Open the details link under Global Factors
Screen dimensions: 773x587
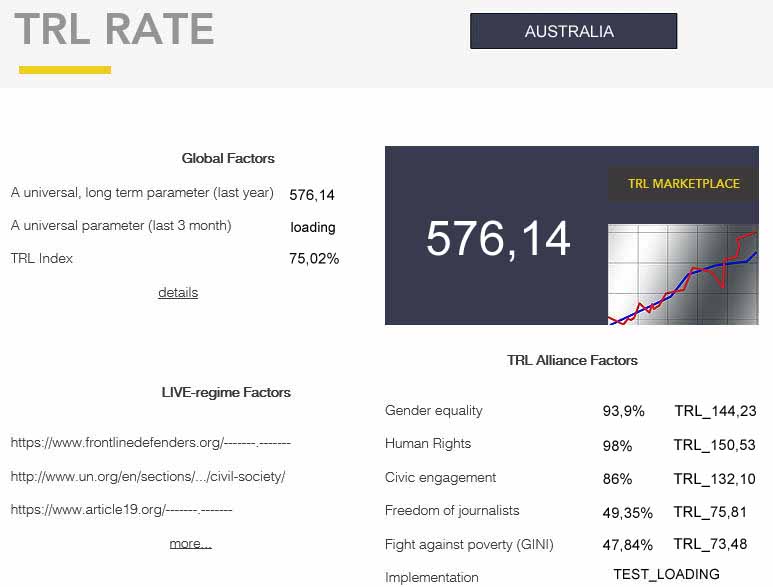pos(178,293)
